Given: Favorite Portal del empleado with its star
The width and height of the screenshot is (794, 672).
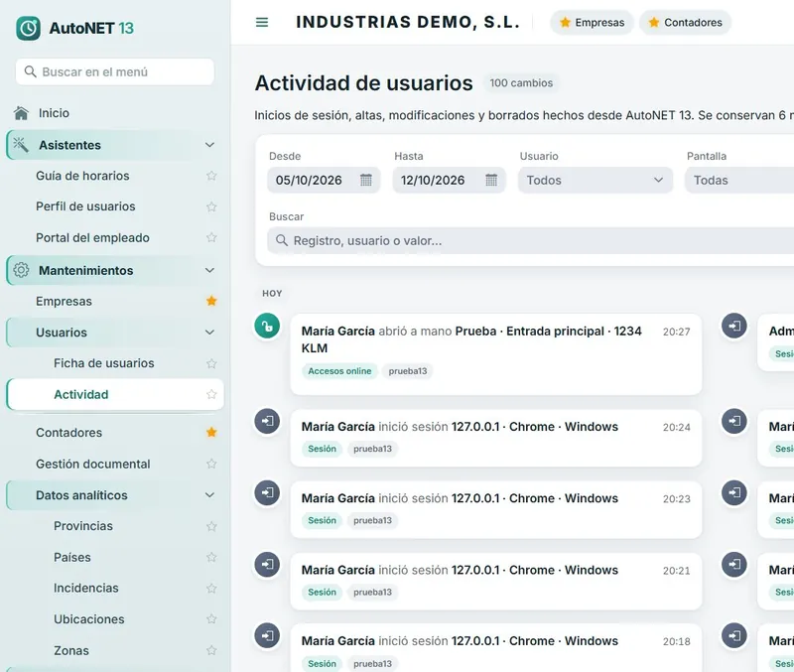Looking at the screenshot, I should (211, 237).
